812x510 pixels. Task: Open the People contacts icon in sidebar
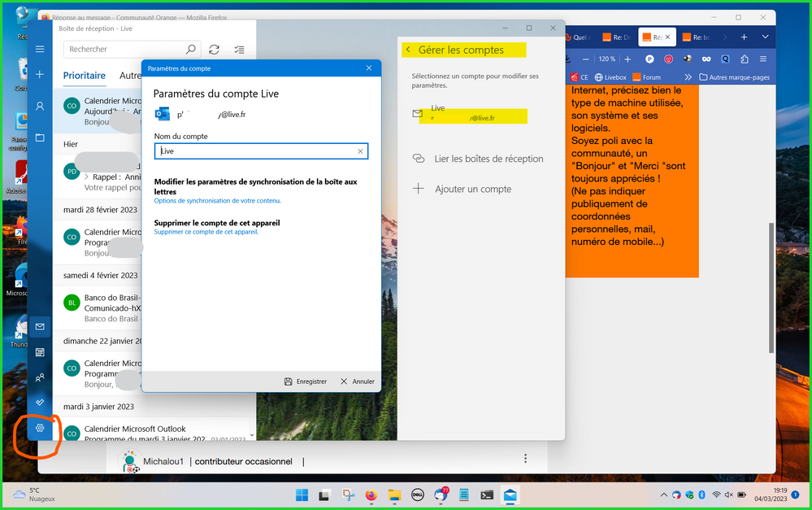pos(40,377)
